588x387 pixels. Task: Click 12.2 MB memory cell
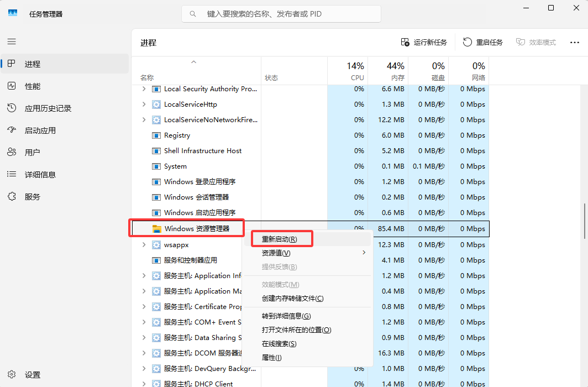[391, 119]
